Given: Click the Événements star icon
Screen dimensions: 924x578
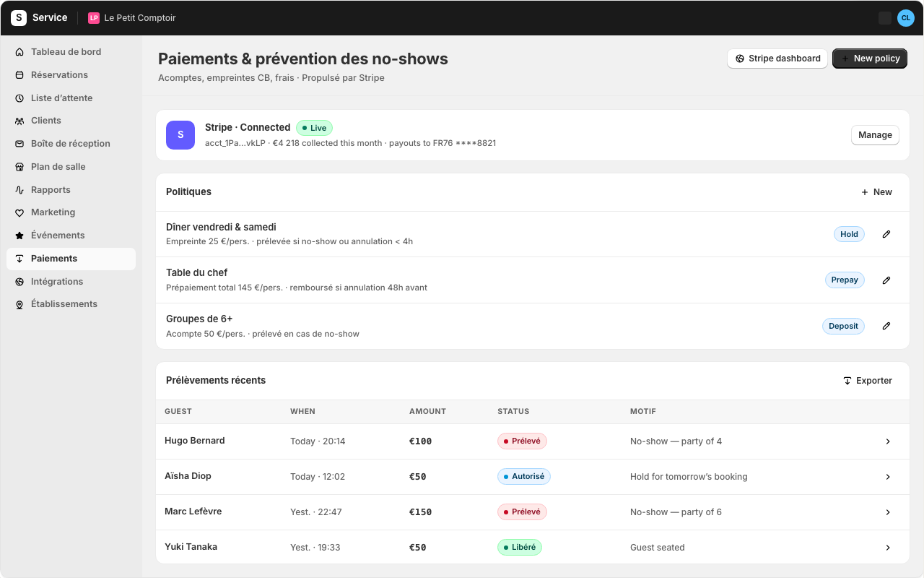Looking at the screenshot, I should pyautogui.click(x=19, y=236).
